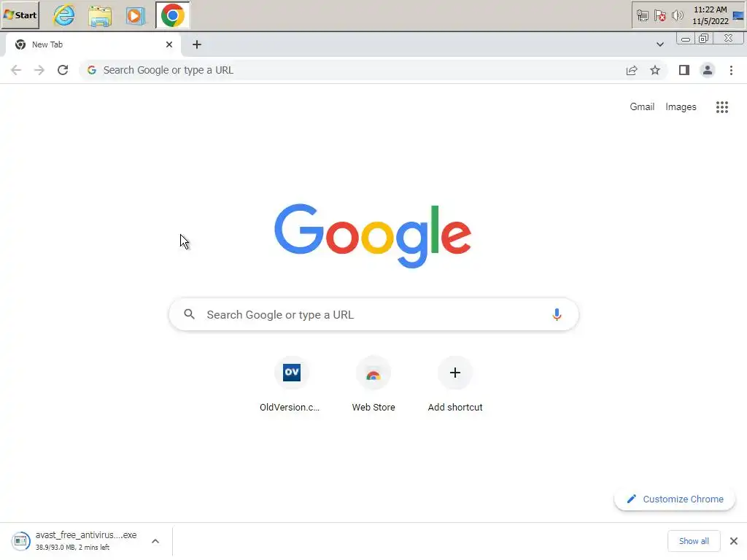Viewport: 747px width, 560px height.
Task: Click Show all downloads
Action: coord(694,541)
